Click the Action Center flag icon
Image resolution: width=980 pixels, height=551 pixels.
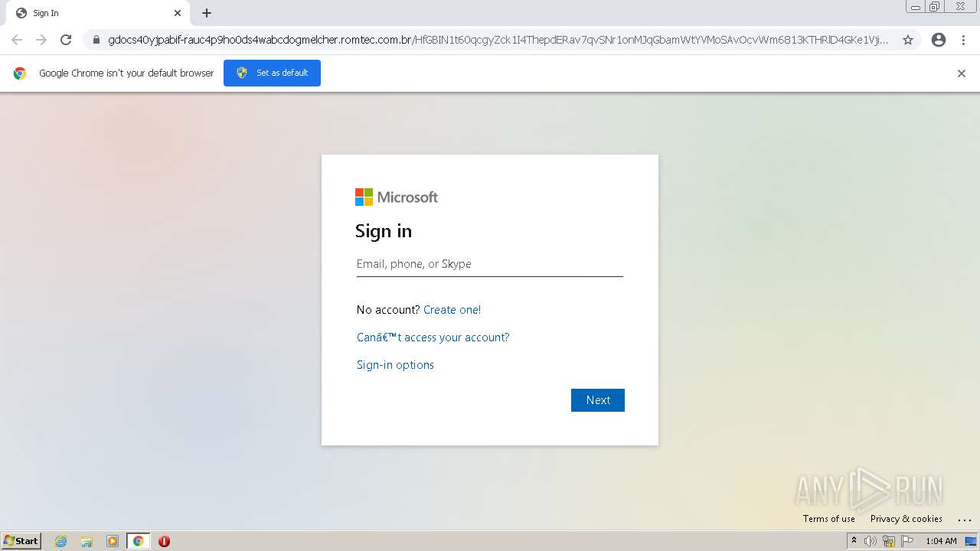click(907, 541)
